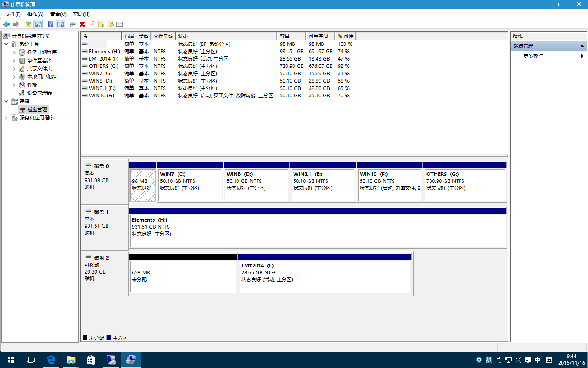This screenshot has width=588, height=368.
Task: Click the safely remove USB tray icon
Action: click(x=499, y=360)
